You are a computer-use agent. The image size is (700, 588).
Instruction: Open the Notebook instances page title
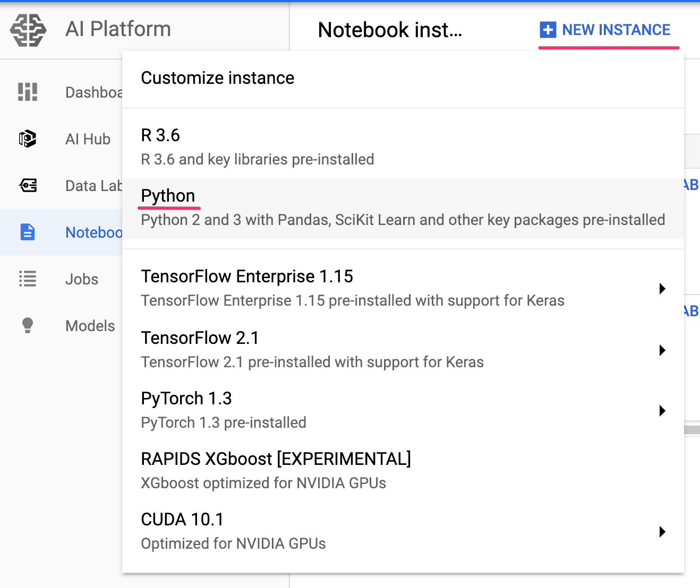pos(389,30)
